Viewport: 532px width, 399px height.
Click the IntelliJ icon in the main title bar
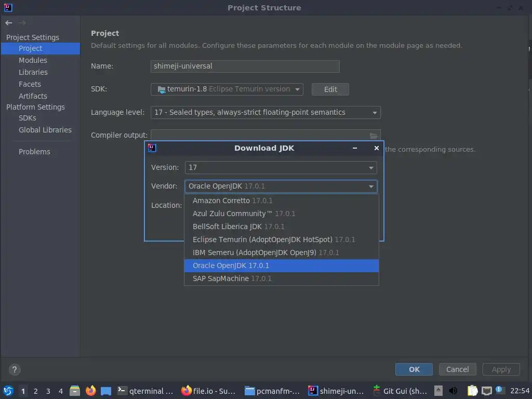[8, 7]
